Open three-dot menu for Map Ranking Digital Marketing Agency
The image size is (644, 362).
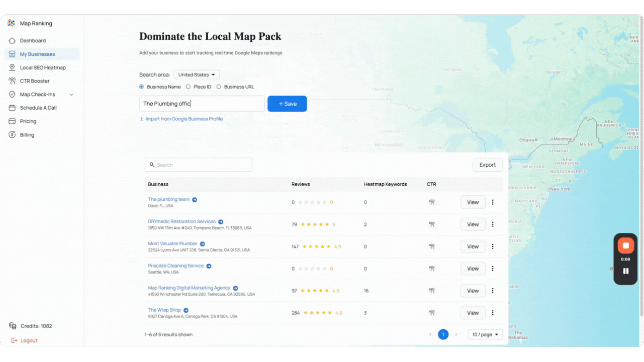(493, 291)
